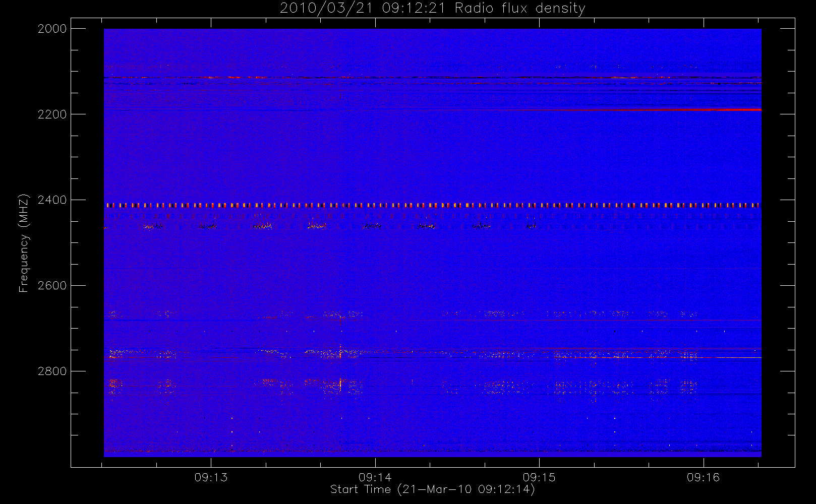Click the "Start Time (21-Mar-10 09:12:14)" label

click(x=432, y=489)
